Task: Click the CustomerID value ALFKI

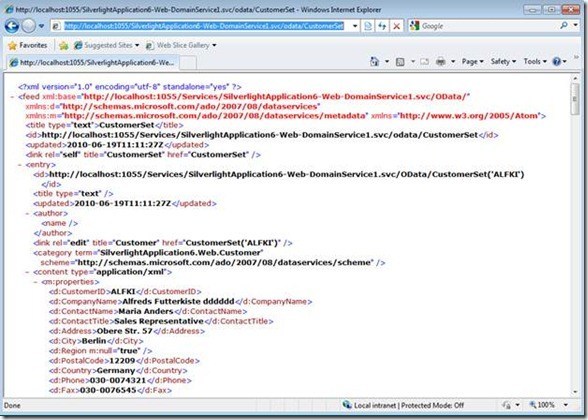Action: click(x=123, y=291)
